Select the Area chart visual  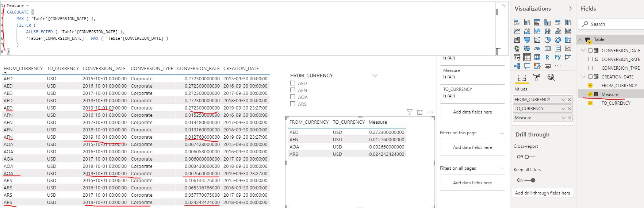[527, 31]
